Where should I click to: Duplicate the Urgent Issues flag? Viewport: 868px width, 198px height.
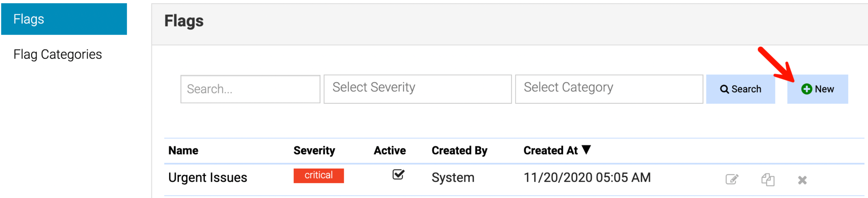[x=768, y=179]
